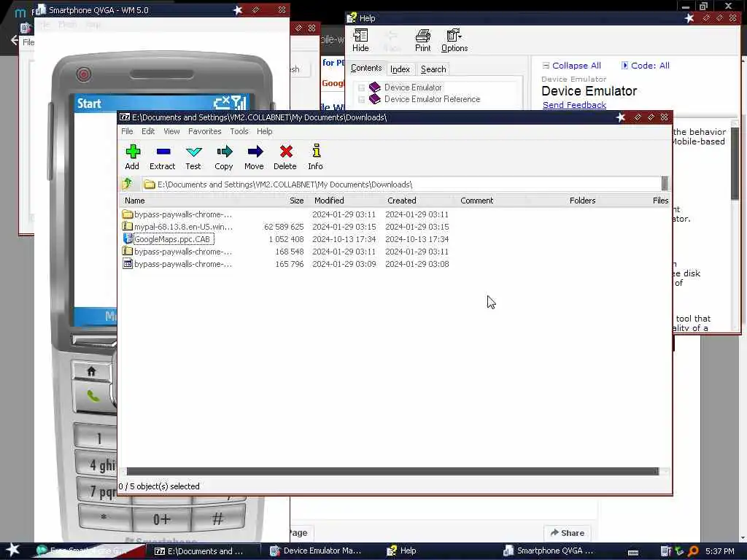The image size is (747, 560).
Task: Expand the Device Emulator Reference node
Action: (362, 99)
